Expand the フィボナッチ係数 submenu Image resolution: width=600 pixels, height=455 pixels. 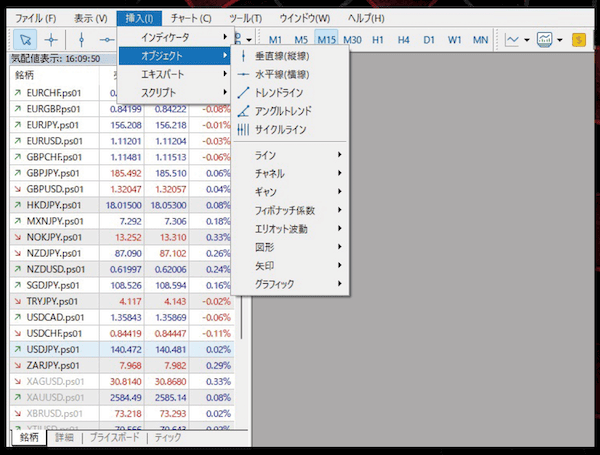[x=290, y=210]
